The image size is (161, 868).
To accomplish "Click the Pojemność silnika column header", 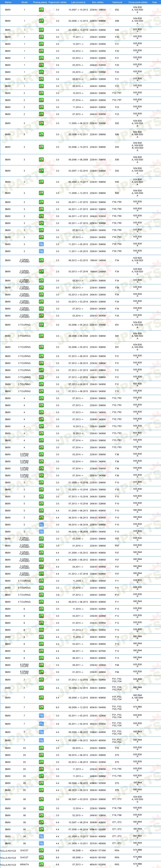I will click(x=57, y=2).
